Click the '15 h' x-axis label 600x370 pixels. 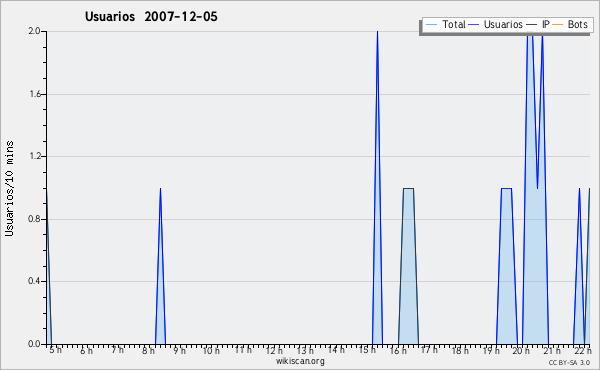click(367, 350)
